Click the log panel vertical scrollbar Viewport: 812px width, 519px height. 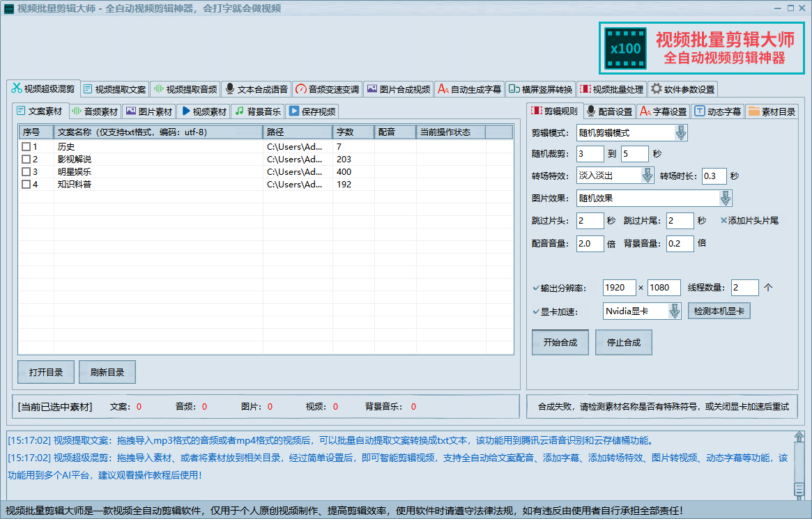coord(799,463)
